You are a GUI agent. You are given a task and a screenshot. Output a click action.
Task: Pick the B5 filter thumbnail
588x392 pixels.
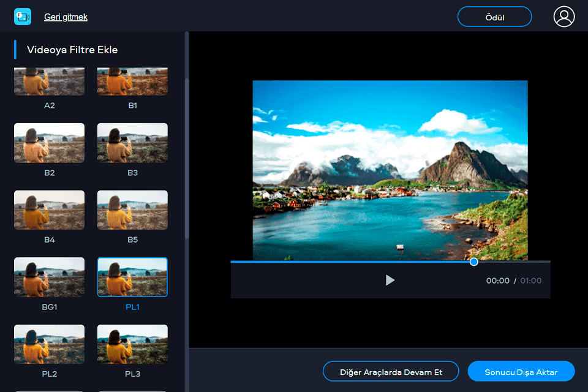[132, 210]
